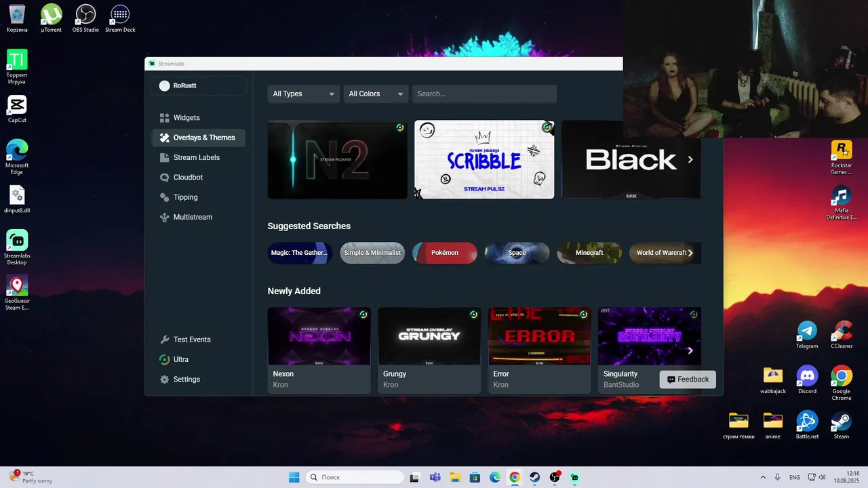The height and width of the screenshot is (488, 868).
Task: Open the Stream Deck desktop icon
Action: coord(120,19)
